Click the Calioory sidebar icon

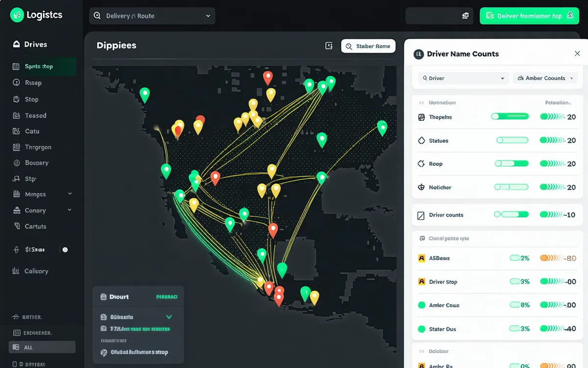16,271
